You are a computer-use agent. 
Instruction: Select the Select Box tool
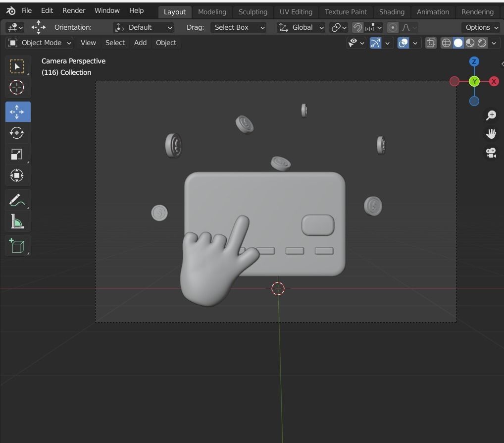pos(17,66)
